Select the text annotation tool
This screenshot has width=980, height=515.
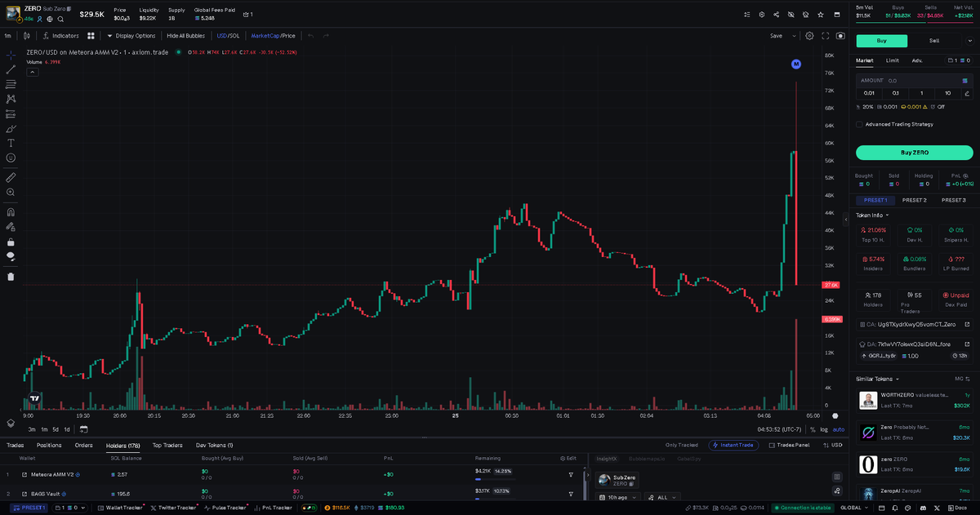11,143
